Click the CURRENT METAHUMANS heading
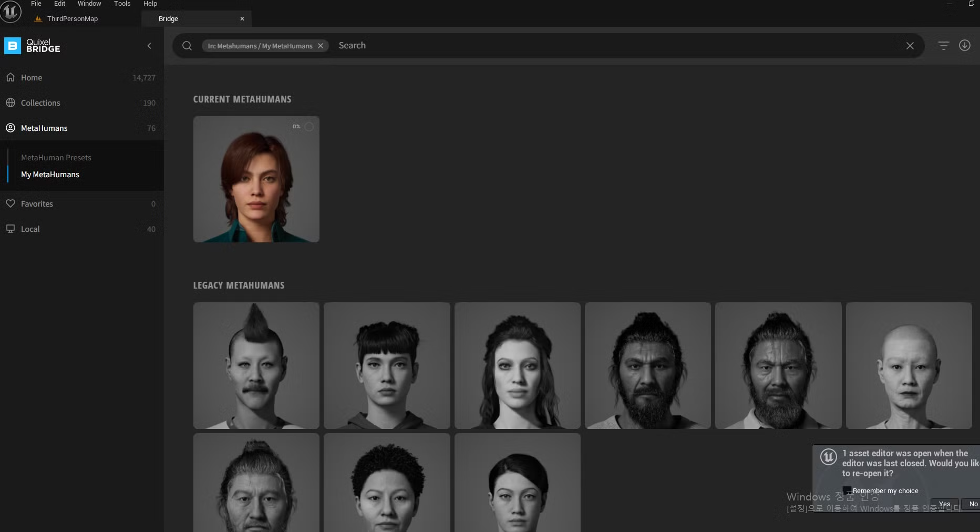The image size is (980, 532). coord(242,99)
